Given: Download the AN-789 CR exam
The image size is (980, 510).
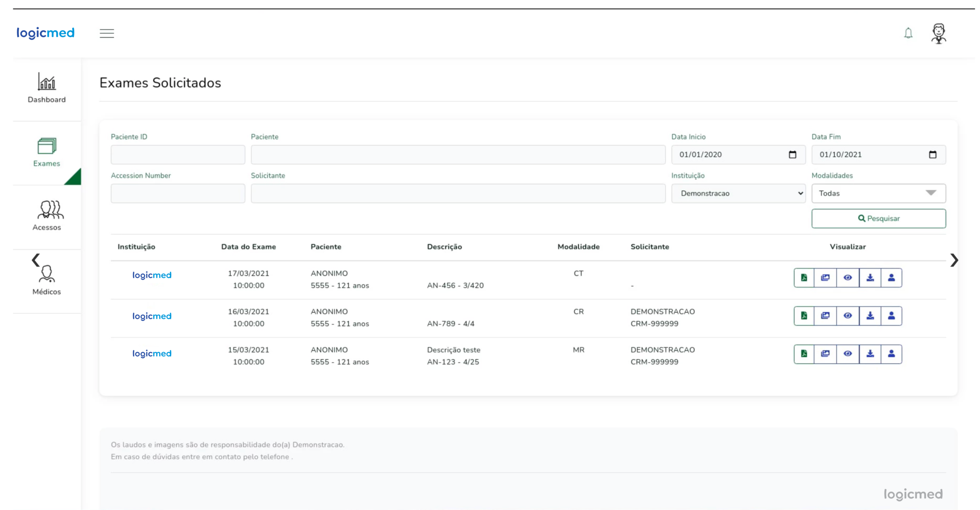Looking at the screenshot, I should tap(869, 316).
